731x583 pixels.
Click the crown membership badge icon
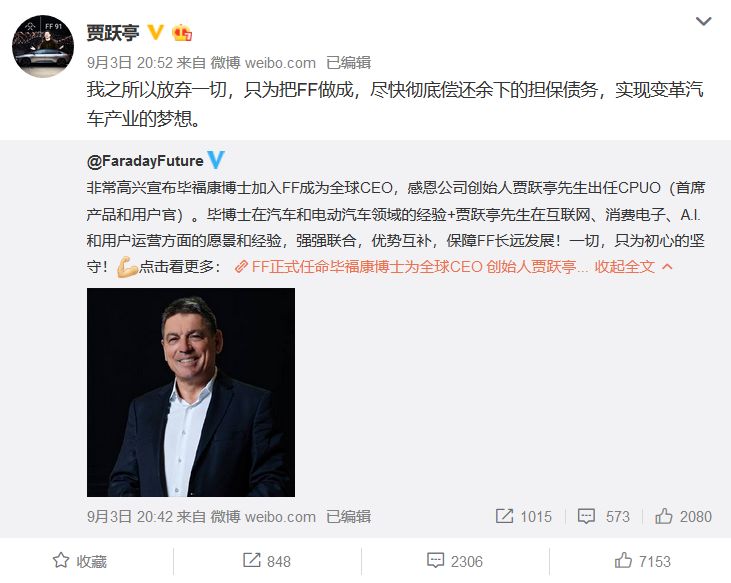pyautogui.click(x=182, y=33)
